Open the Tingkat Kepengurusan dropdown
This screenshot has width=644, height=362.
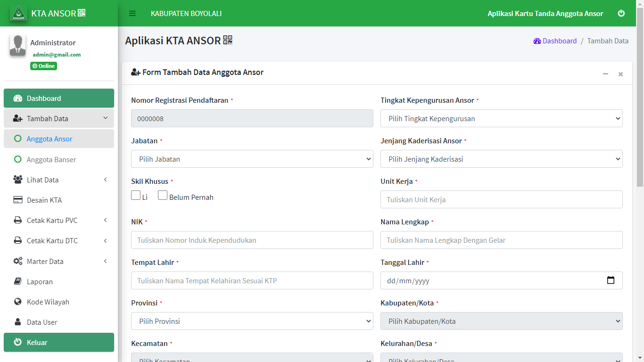(x=501, y=119)
